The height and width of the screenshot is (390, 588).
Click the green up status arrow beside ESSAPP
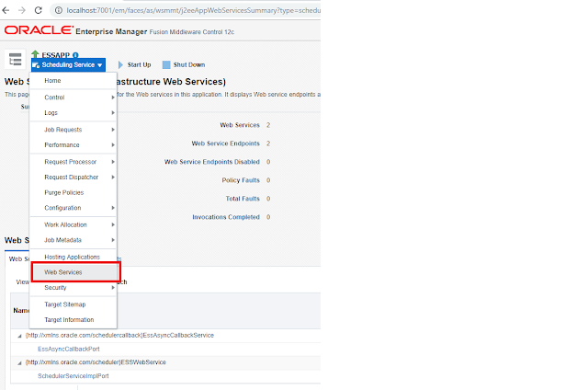point(35,54)
